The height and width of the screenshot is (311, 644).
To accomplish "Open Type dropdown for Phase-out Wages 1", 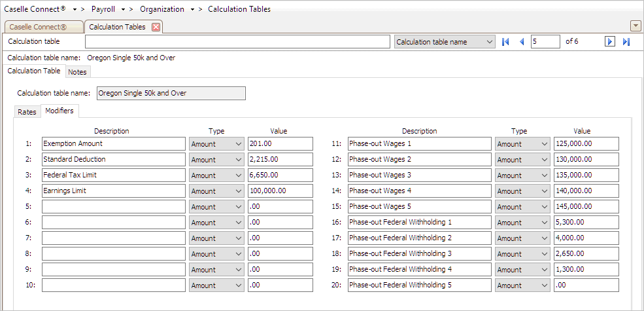I will [522, 144].
